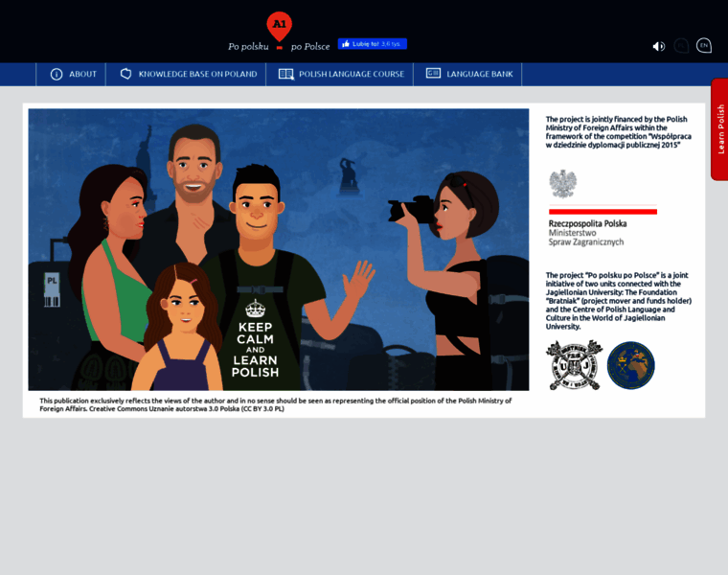Open the Language Bank menu

[x=479, y=74]
